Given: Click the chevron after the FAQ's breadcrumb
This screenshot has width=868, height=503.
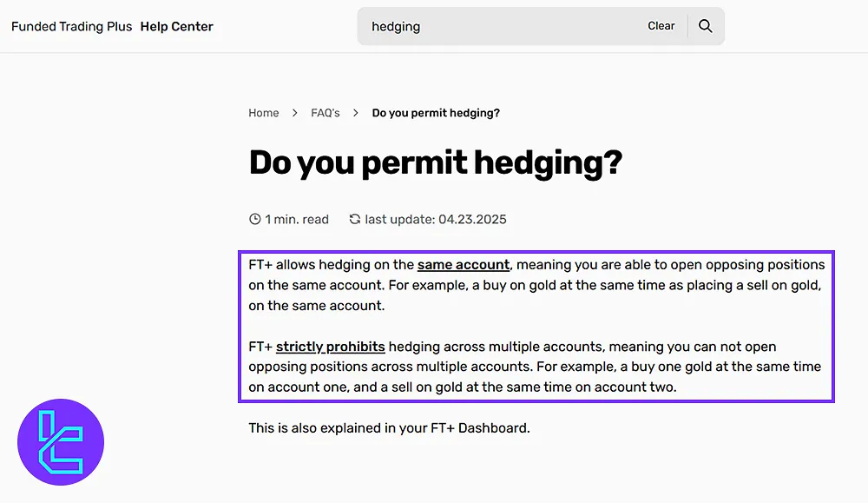Looking at the screenshot, I should coord(354,112).
